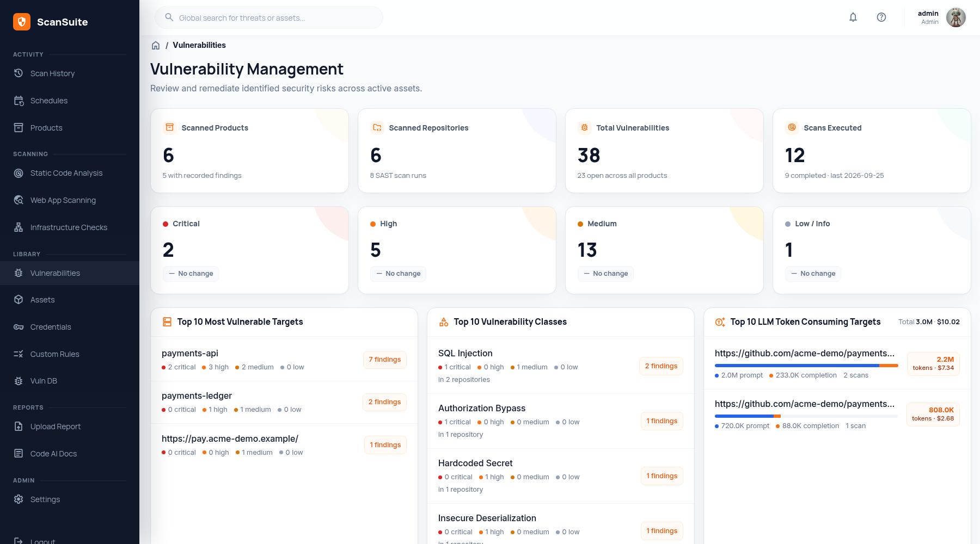The height and width of the screenshot is (544, 980).
Task: Focus the global search field
Action: tap(269, 17)
